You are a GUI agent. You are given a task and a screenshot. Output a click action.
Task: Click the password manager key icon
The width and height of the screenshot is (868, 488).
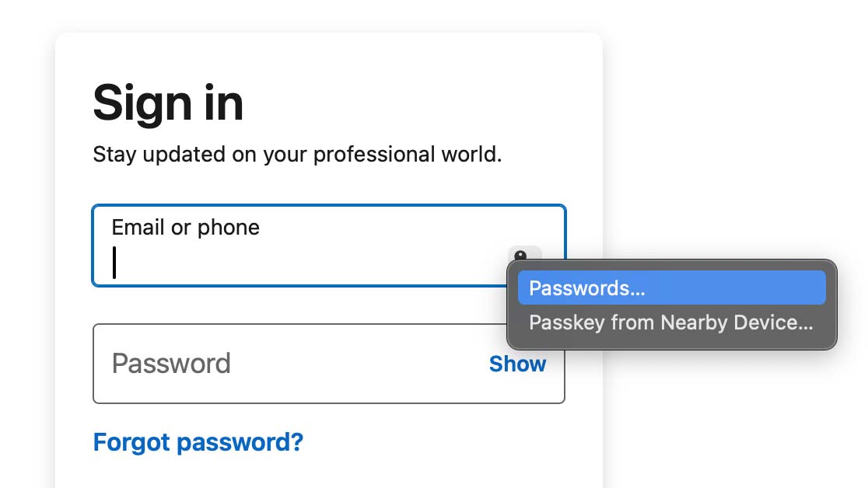click(523, 253)
